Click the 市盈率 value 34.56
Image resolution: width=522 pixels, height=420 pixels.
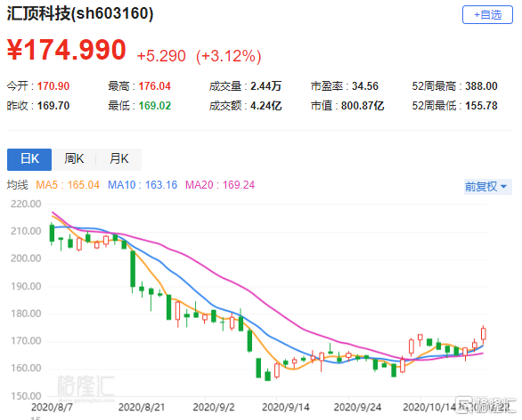click(365, 86)
